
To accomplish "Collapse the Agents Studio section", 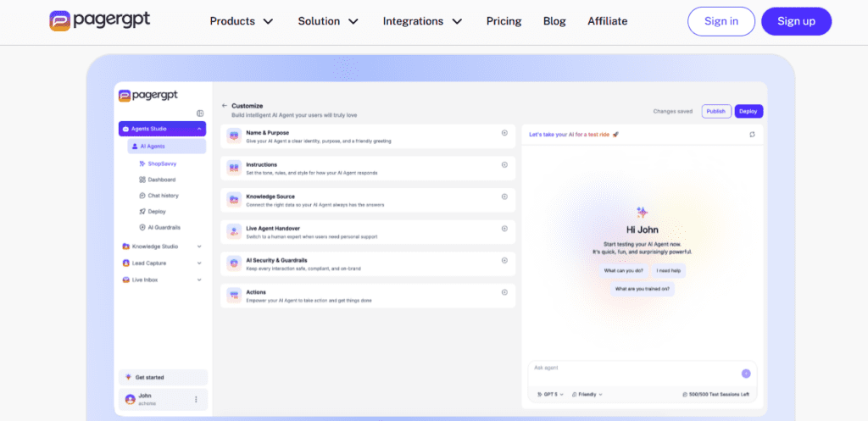I will pos(198,129).
